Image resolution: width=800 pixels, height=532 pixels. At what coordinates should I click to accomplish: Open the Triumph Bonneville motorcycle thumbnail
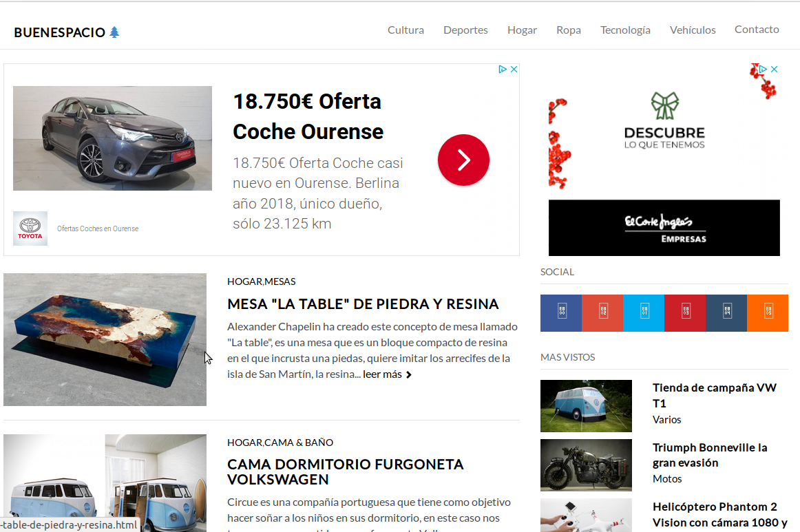(x=586, y=465)
